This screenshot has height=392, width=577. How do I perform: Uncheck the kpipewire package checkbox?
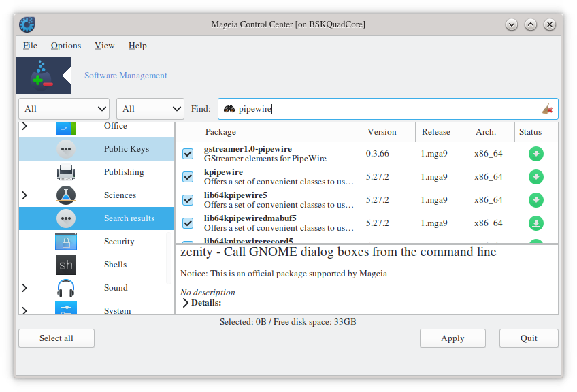(x=188, y=177)
